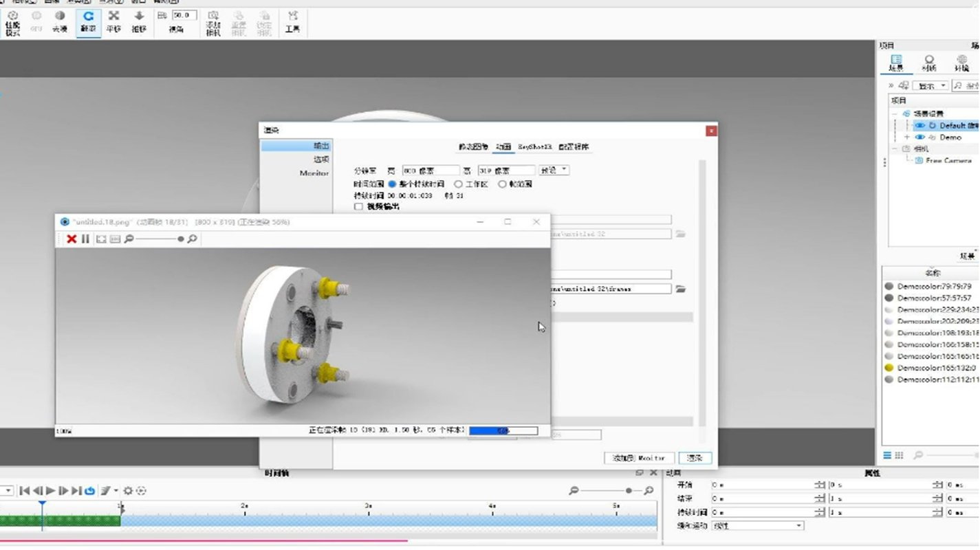Open the Performance Mode (性能模式) toolbar button

[12, 22]
